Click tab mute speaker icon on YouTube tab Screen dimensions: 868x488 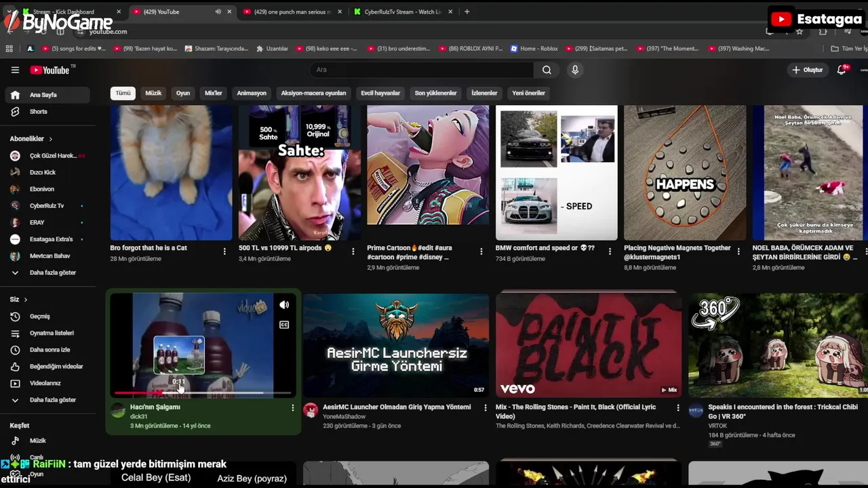click(218, 12)
